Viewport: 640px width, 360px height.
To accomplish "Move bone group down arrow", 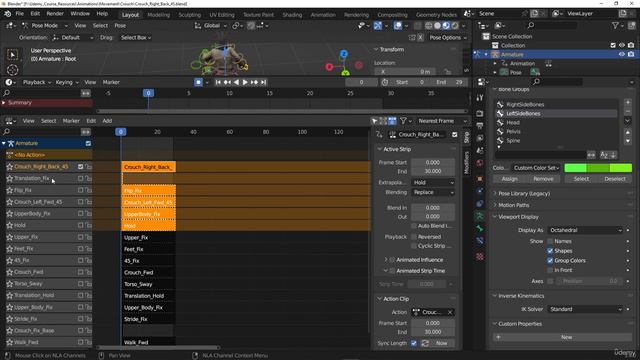I will (x=628, y=141).
